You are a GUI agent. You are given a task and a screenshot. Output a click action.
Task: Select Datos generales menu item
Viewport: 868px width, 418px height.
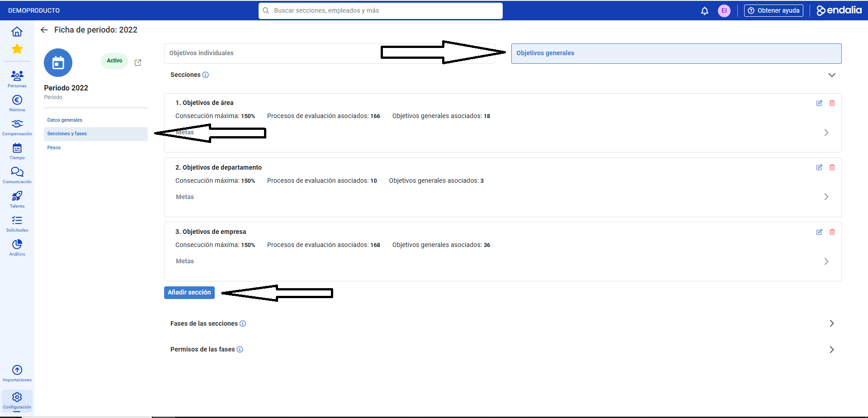point(96,120)
